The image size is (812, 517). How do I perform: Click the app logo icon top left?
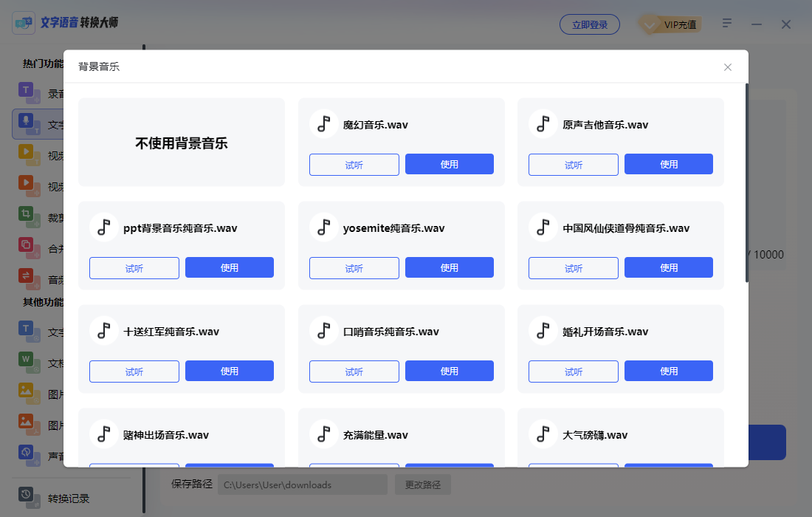click(x=24, y=22)
